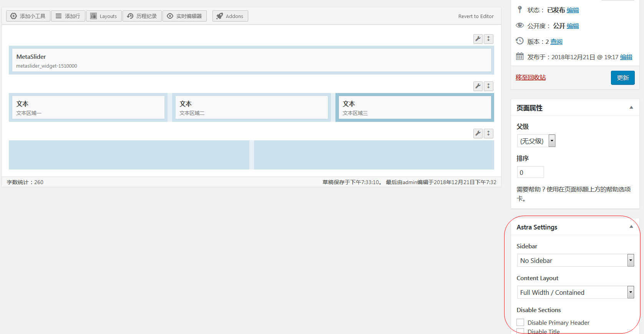Browse revisions via 查阅 link
The image size is (644, 334).
556,42
